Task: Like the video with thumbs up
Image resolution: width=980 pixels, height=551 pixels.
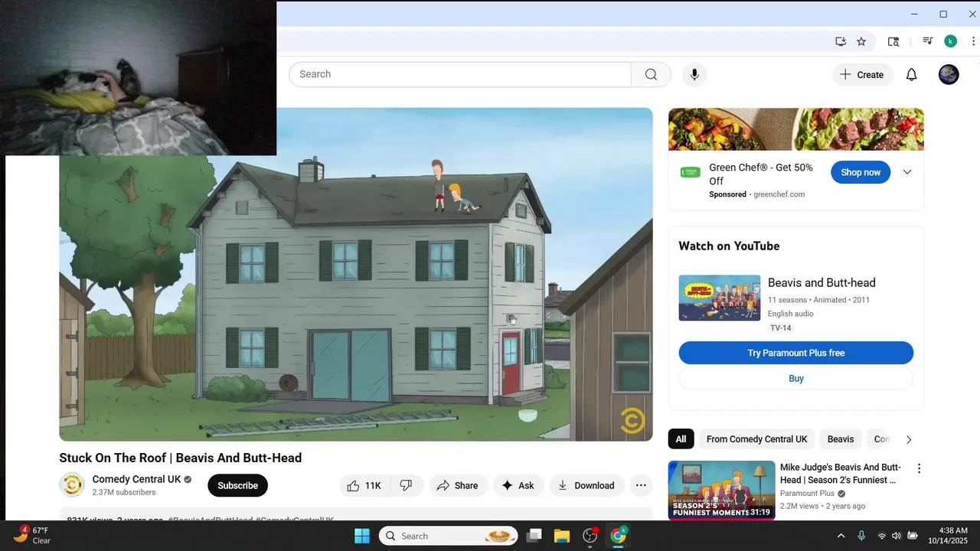Action: [x=365, y=485]
